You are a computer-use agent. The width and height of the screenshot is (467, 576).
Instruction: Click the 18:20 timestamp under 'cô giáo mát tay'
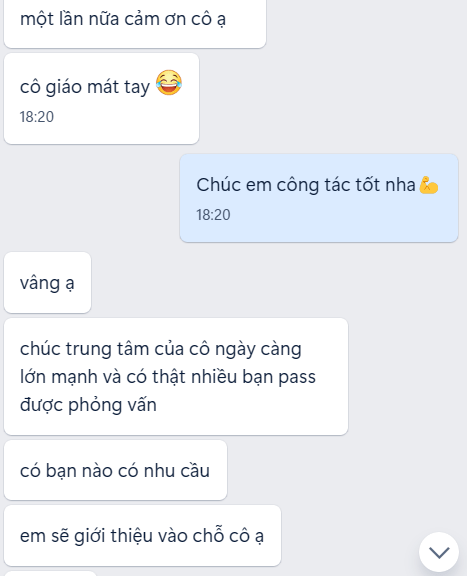point(37,117)
